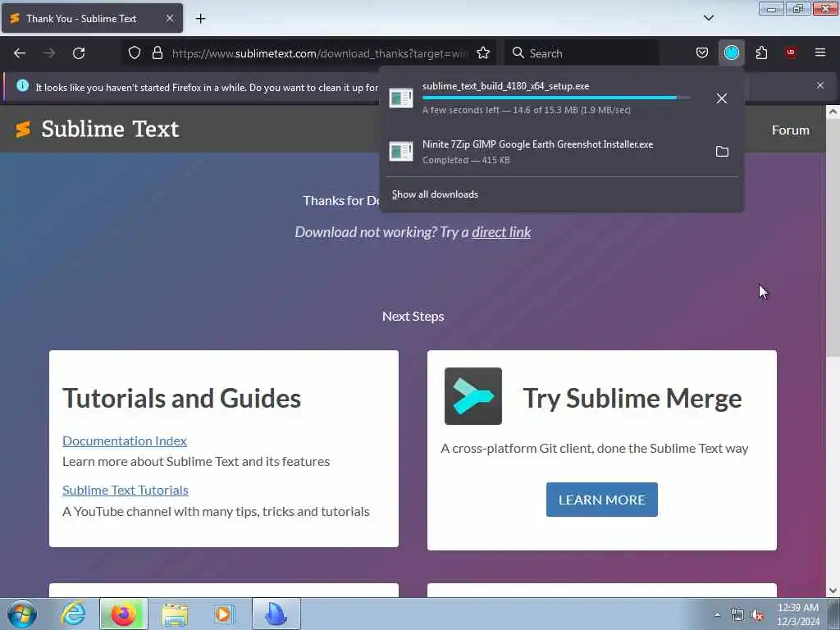This screenshot has height=630, width=840.
Task: Click the blue fin app taskbar icon
Action: pos(276,614)
